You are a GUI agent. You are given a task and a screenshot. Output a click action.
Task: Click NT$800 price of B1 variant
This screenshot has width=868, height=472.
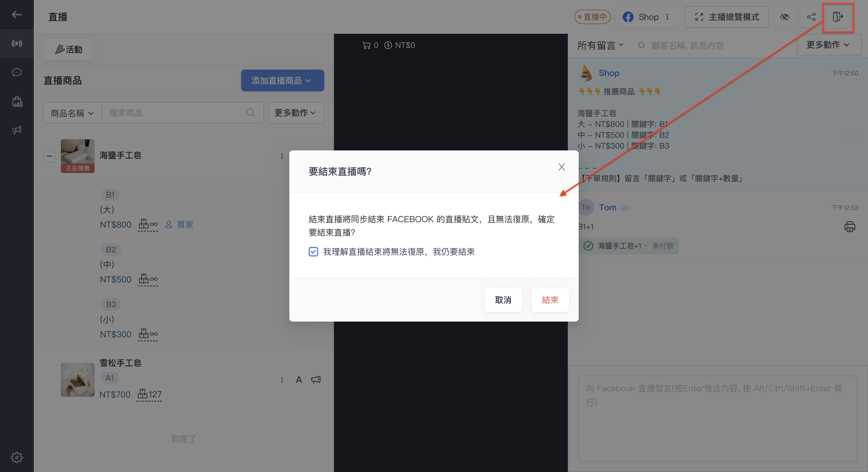115,224
